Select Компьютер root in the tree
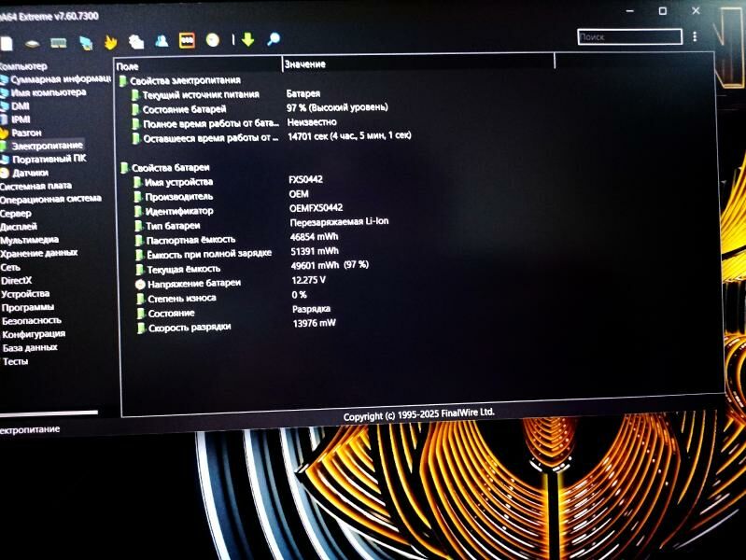This screenshot has width=746, height=560. pos(23,66)
